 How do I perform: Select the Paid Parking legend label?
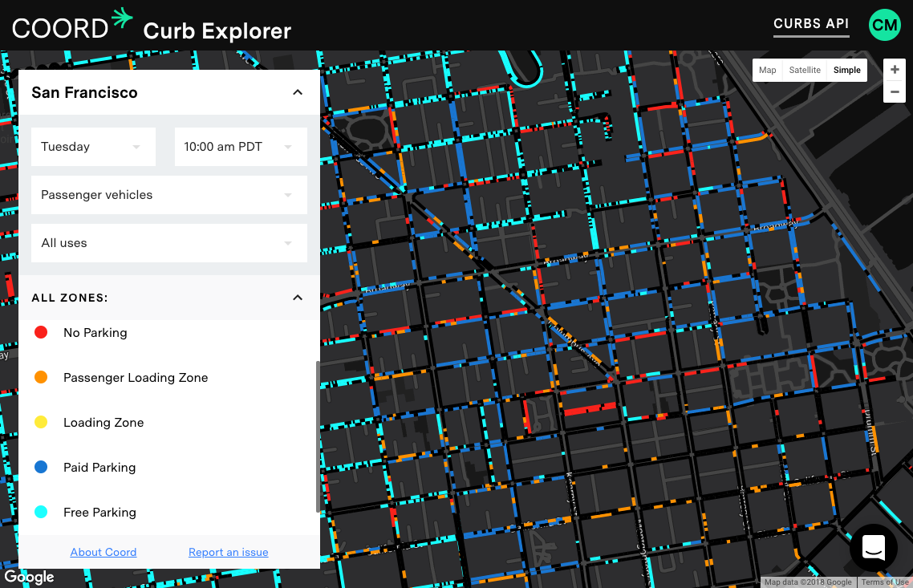[99, 468]
